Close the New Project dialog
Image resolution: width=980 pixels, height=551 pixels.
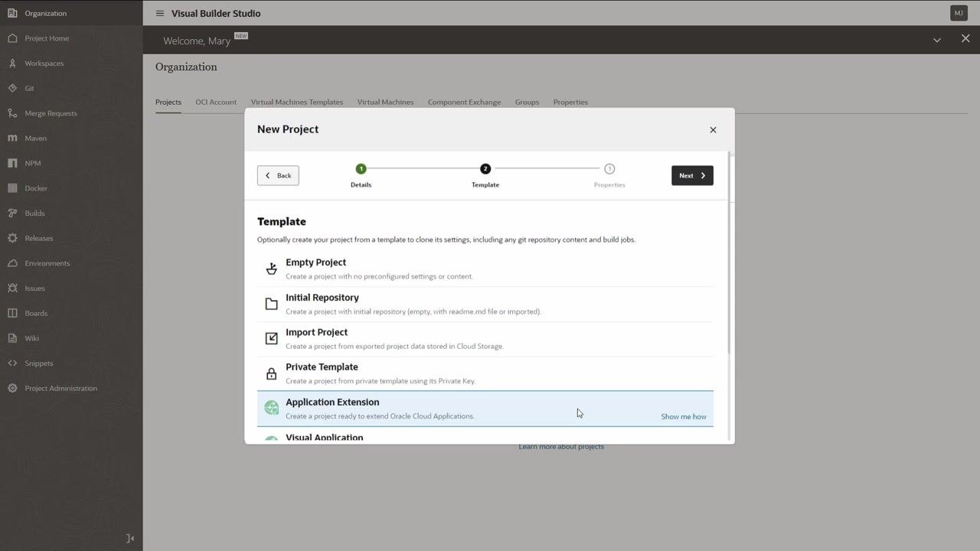713,130
